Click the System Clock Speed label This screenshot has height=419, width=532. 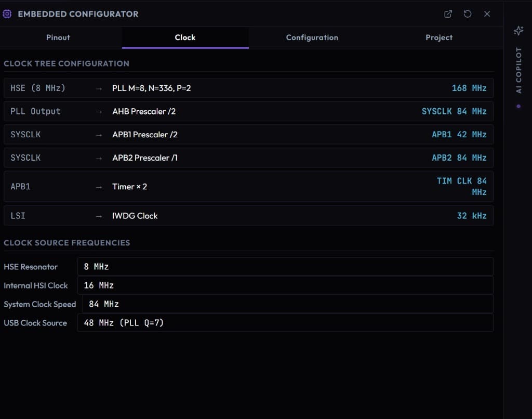[39, 304]
